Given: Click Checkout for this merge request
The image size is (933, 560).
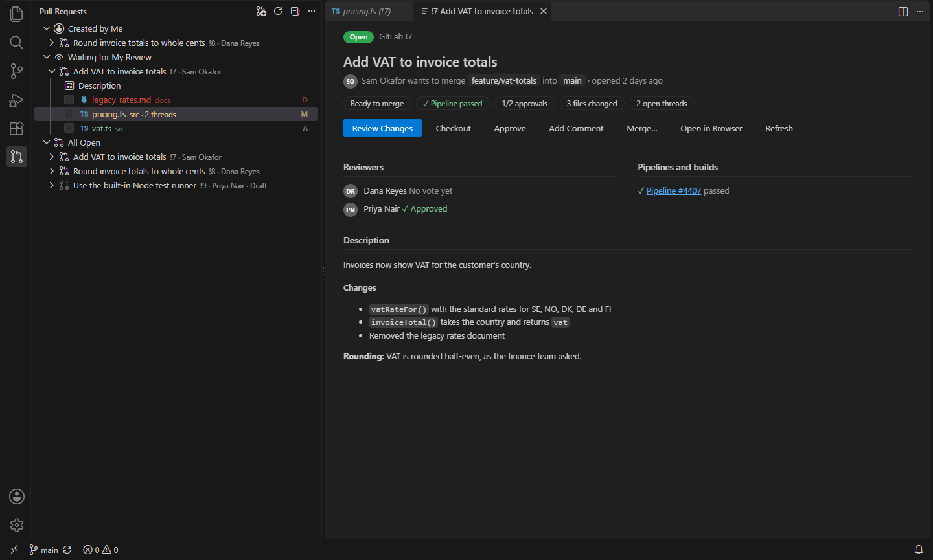Looking at the screenshot, I should tap(453, 128).
